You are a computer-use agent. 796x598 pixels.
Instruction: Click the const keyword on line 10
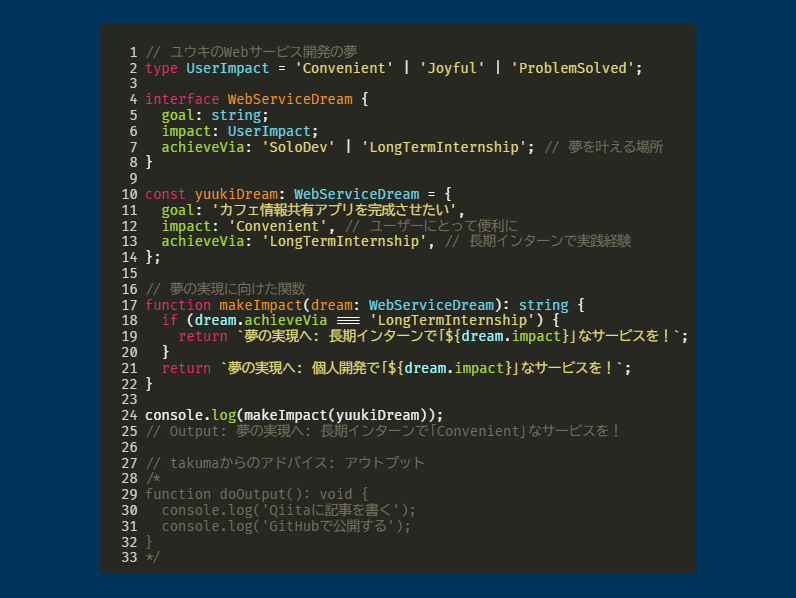[x=165, y=194]
